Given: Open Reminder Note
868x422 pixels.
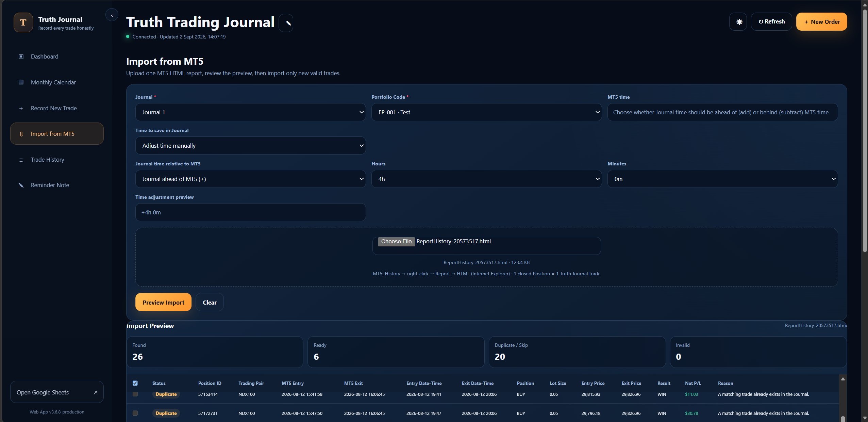Looking at the screenshot, I should pyautogui.click(x=57, y=185).
